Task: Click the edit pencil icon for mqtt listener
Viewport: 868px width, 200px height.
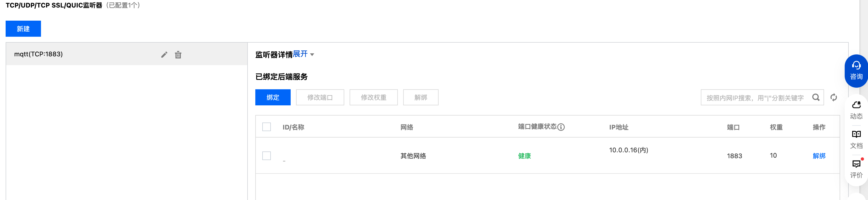Action: pyautogui.click(x=164, y=55)
